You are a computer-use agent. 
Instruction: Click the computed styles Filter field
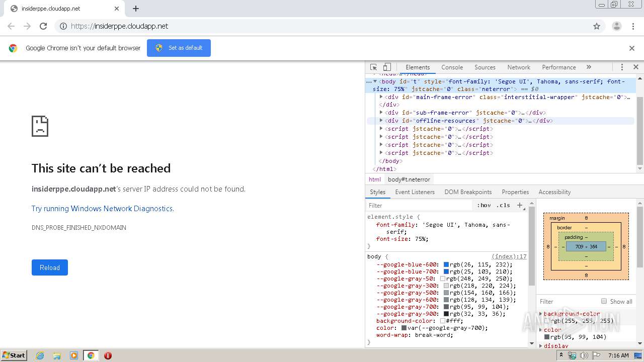[x=568, y=301]
